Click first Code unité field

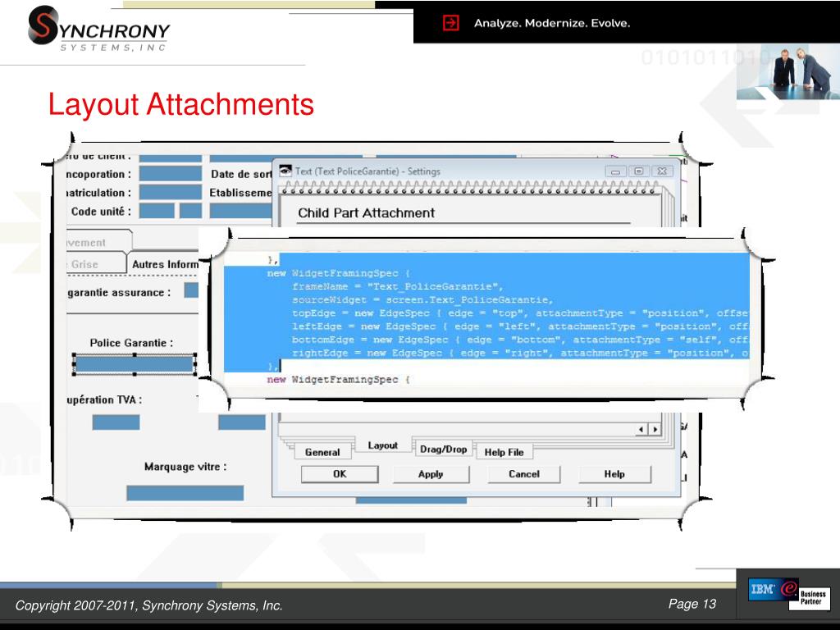click(x=157, y=211)
